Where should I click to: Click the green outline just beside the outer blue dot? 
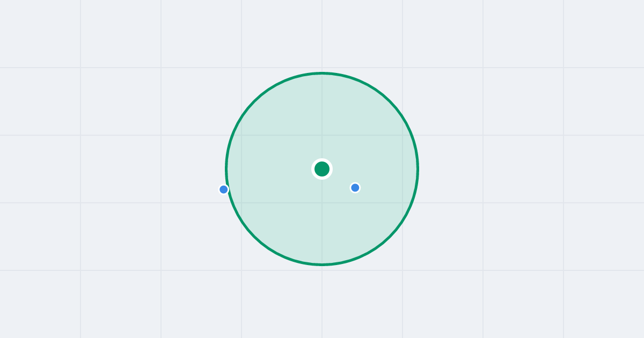tap(229, 189)
